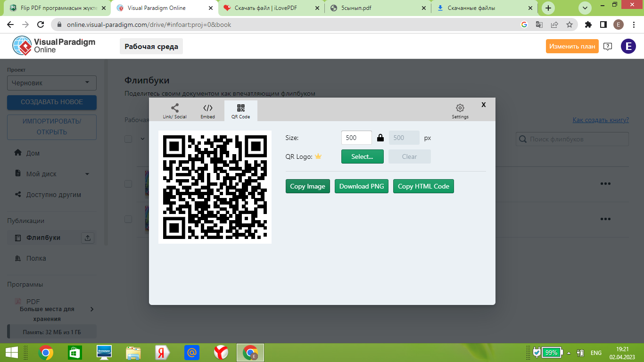This screenshot has width=644, height=362.
Task: Switch to Скачанные файлы browser tab
Action: click(485, 8)
